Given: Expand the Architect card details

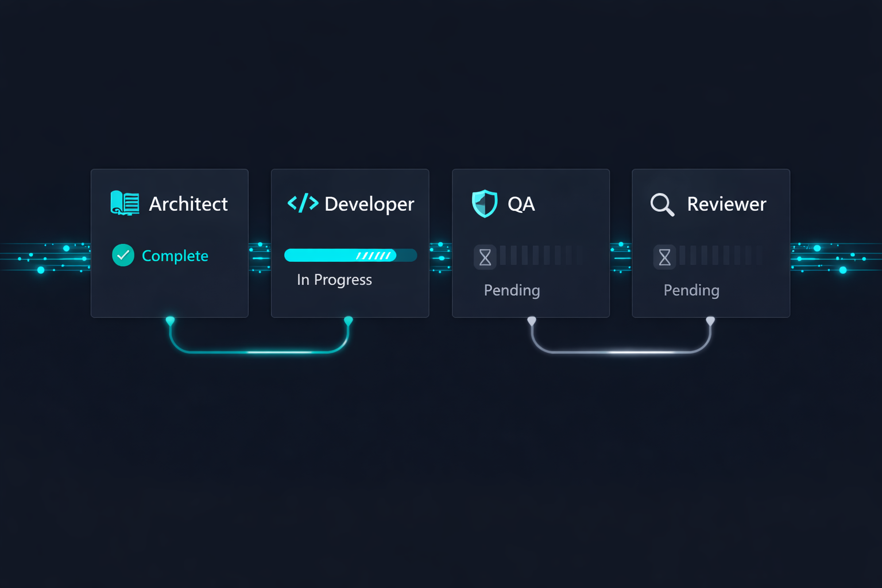Looking at the screenshot, I should pyautogui.click(x=169, y=243).
